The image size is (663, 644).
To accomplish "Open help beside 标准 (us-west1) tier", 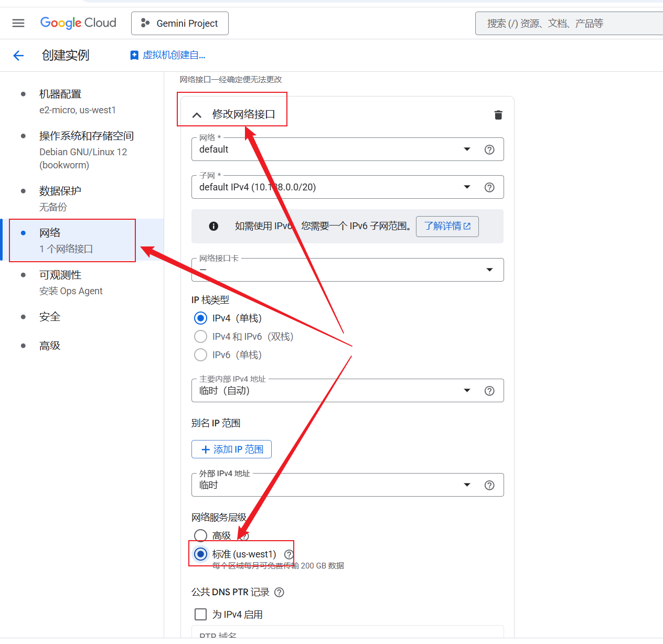I will 288,554.
